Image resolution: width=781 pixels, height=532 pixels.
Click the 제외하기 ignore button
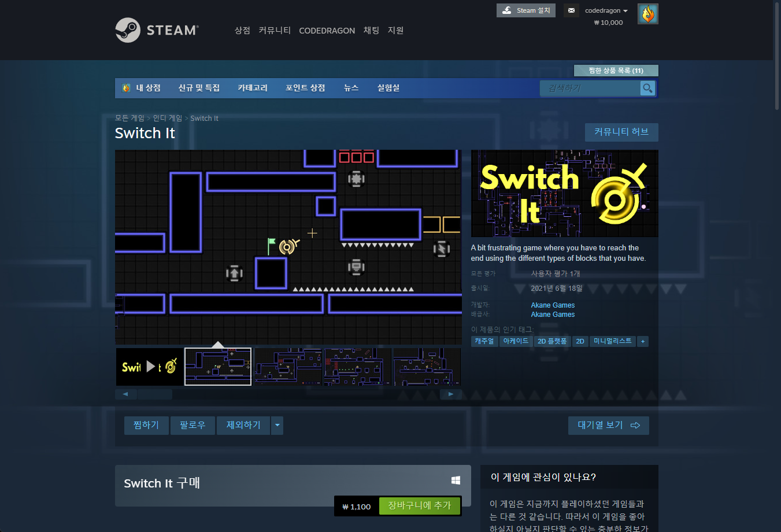pyautogui.click(x=243, y=426)
